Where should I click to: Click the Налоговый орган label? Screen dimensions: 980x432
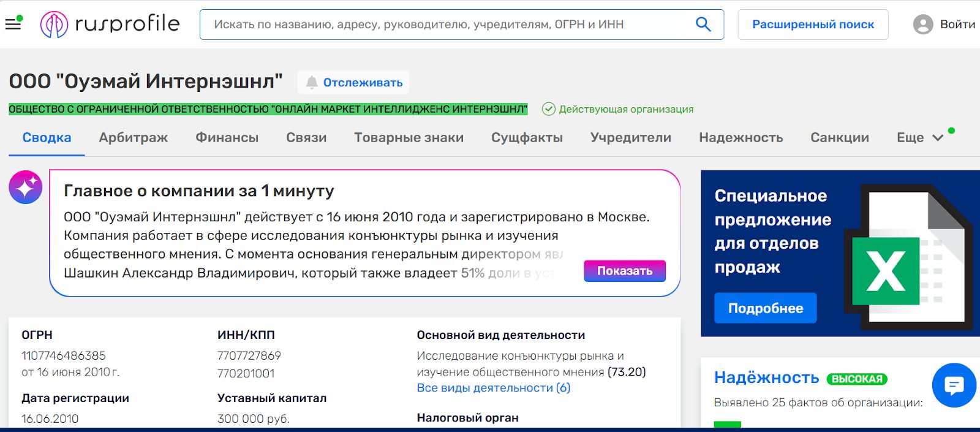pos(468,418)
